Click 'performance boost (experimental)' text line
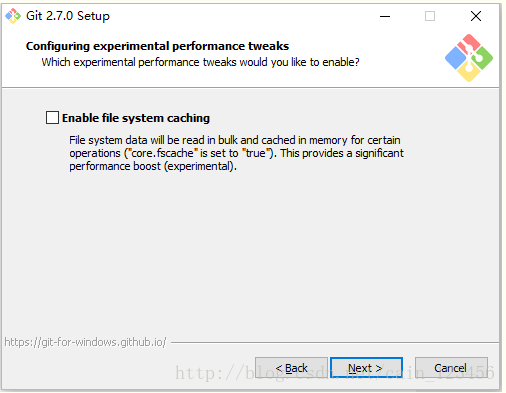 pos(153,166)
